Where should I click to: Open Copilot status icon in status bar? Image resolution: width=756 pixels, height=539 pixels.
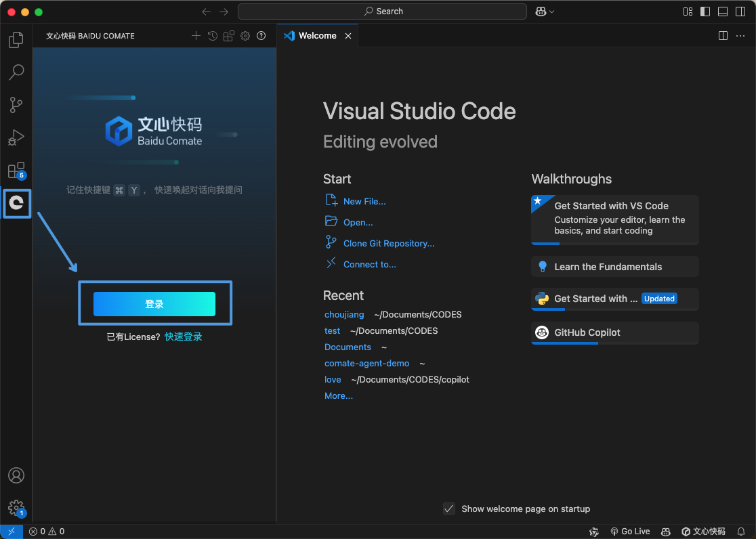pyautogui.click(x=666, y=532)
